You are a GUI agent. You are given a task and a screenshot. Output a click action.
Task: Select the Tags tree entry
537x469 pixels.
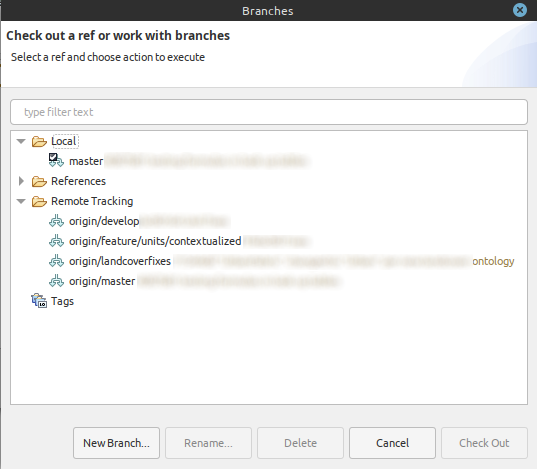[x=62, y=301]
